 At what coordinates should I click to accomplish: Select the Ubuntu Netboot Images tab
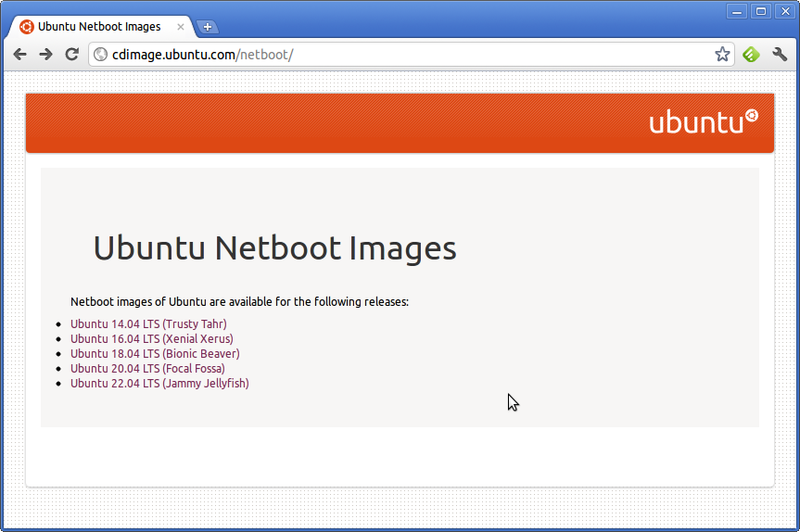tap(99, 27)
